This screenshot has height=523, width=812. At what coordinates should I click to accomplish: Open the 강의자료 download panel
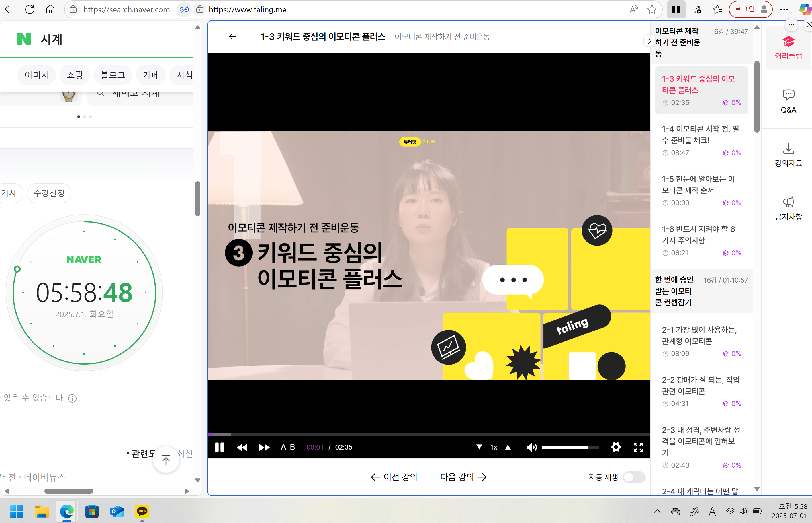(x=788, y=155)
